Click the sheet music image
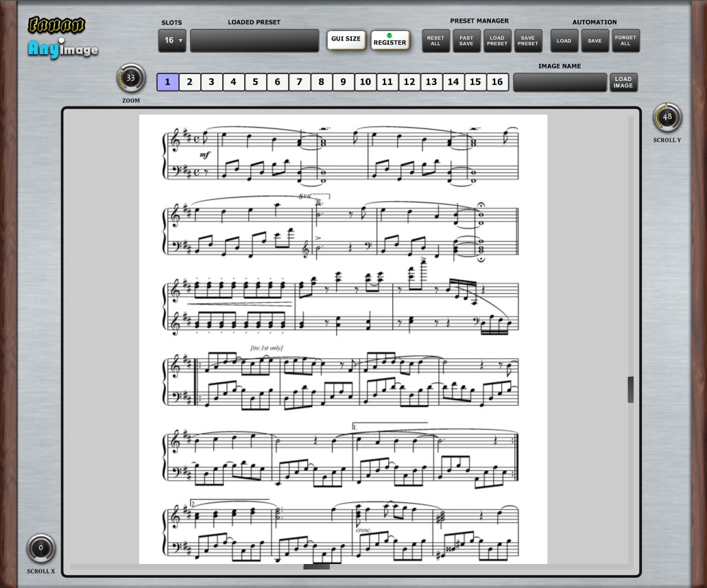 click(343, 339)
